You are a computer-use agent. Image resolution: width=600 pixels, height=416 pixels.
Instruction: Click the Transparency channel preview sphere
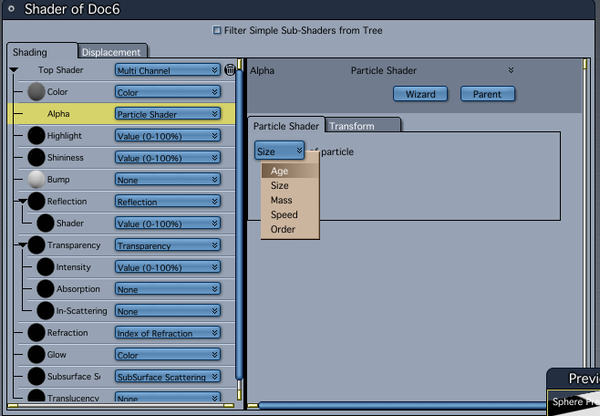[x=36, y=245]
